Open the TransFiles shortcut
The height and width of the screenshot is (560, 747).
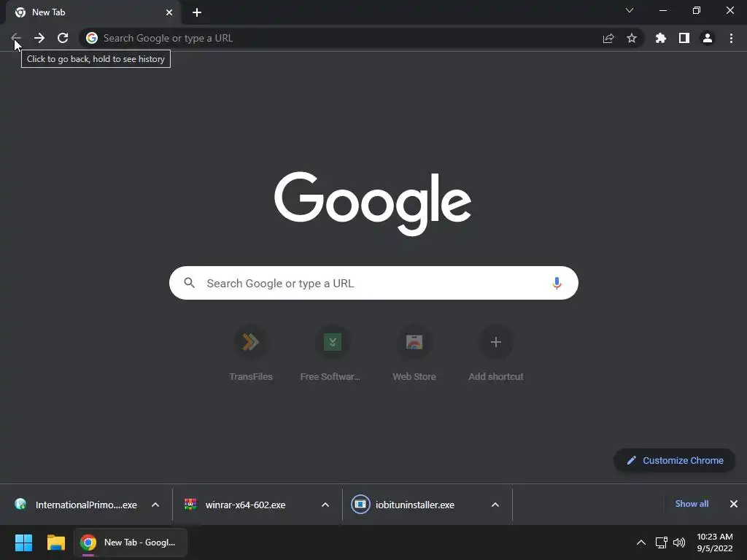click(251, 354)
